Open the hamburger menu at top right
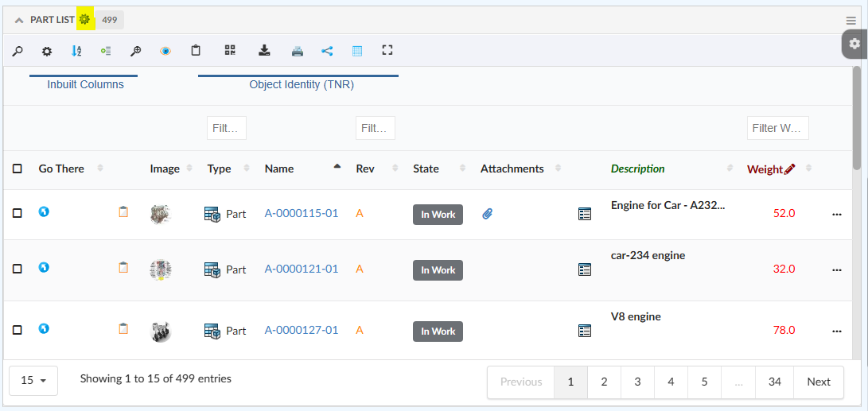The image size is (868, 411). (x=851, y=21)
